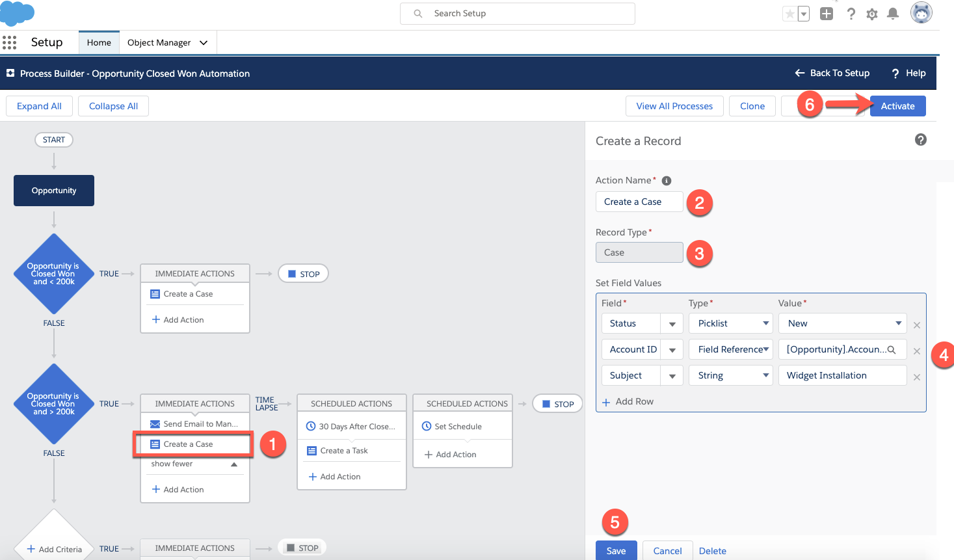This screenshot has width=954, height=560.
Task: Open the favorites list dropdown arrow
Action: (804, 14)
